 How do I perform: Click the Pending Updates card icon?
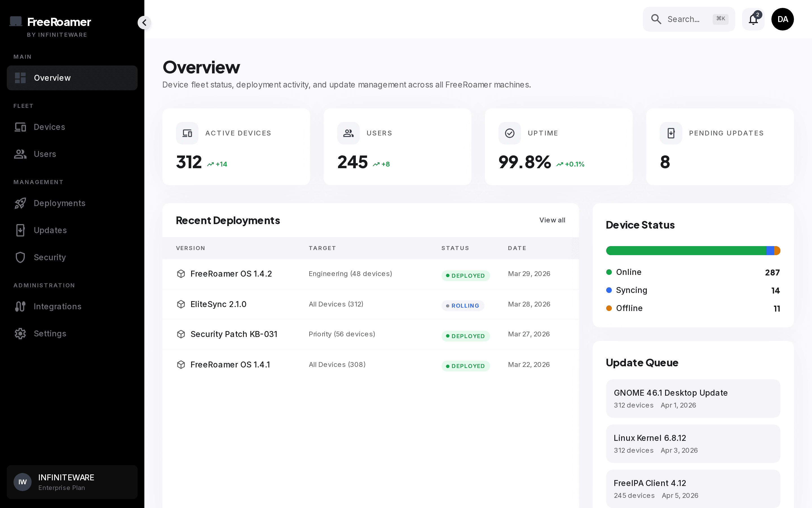pyautogui.click(x=671, y=133)
